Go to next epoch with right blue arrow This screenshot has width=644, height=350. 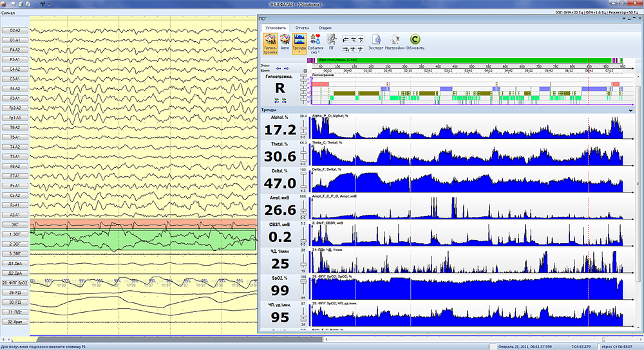click(287, 68)
